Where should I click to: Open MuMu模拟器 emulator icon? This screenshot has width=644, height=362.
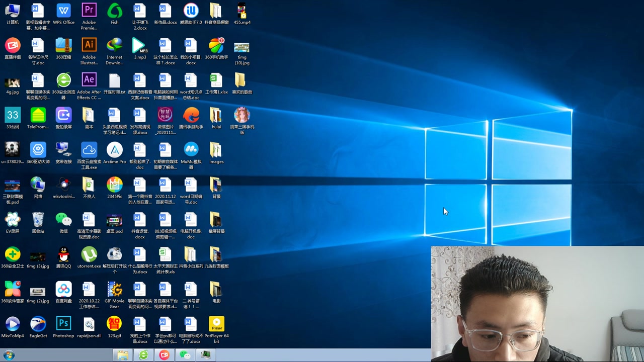191,155
